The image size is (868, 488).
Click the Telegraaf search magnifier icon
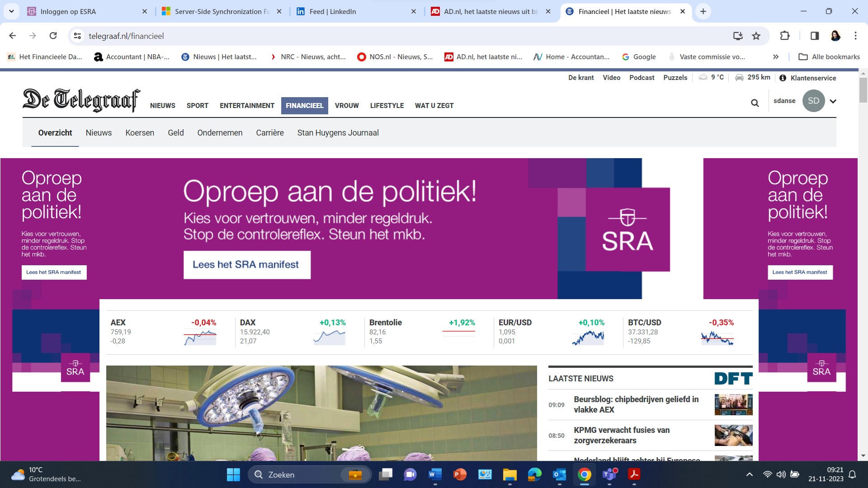point(755,103)
